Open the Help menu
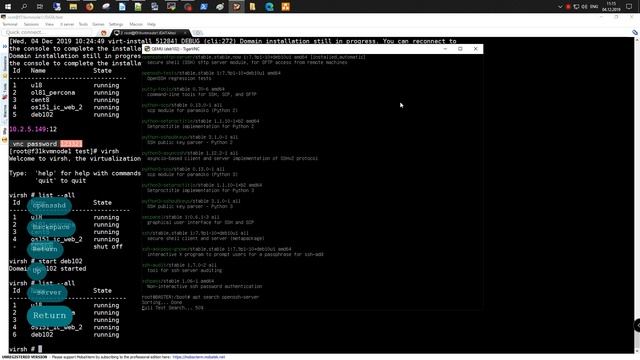 [x=151, y=24]
